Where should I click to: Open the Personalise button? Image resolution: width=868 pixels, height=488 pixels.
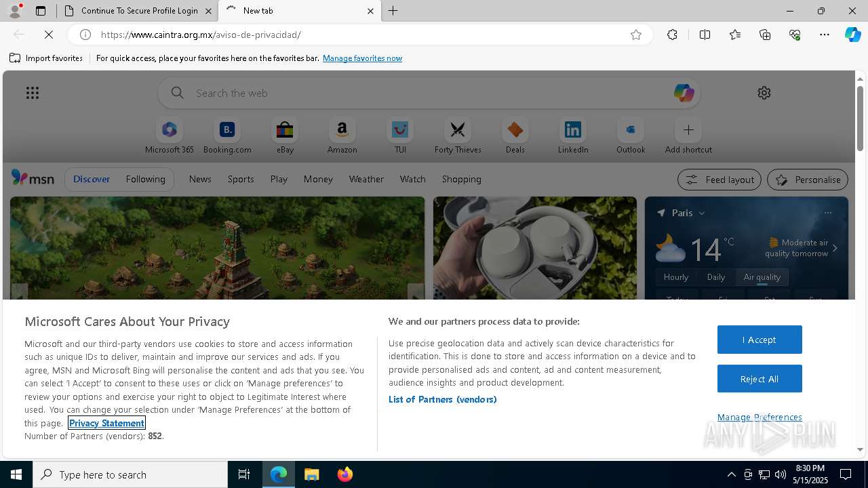pyautogui.click(x=808, y=180)
